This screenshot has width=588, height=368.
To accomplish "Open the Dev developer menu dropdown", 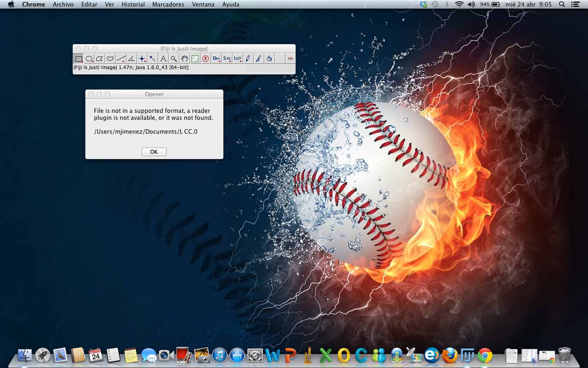I will pyautogui.click(x=216, y=59).
